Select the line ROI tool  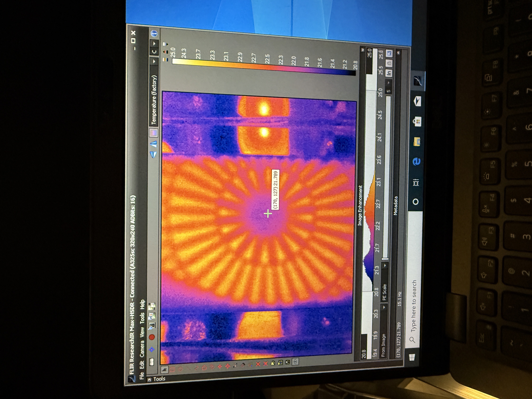pos(188,369)
